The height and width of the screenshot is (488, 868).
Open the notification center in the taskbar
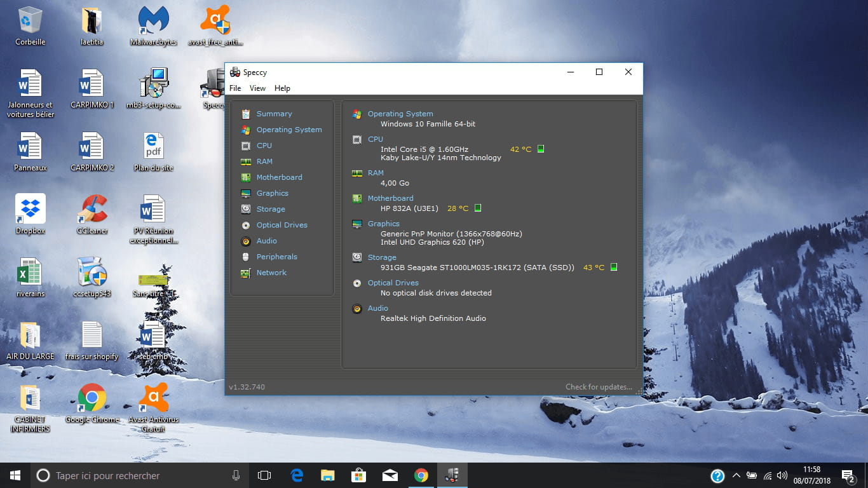pos(848,475)
